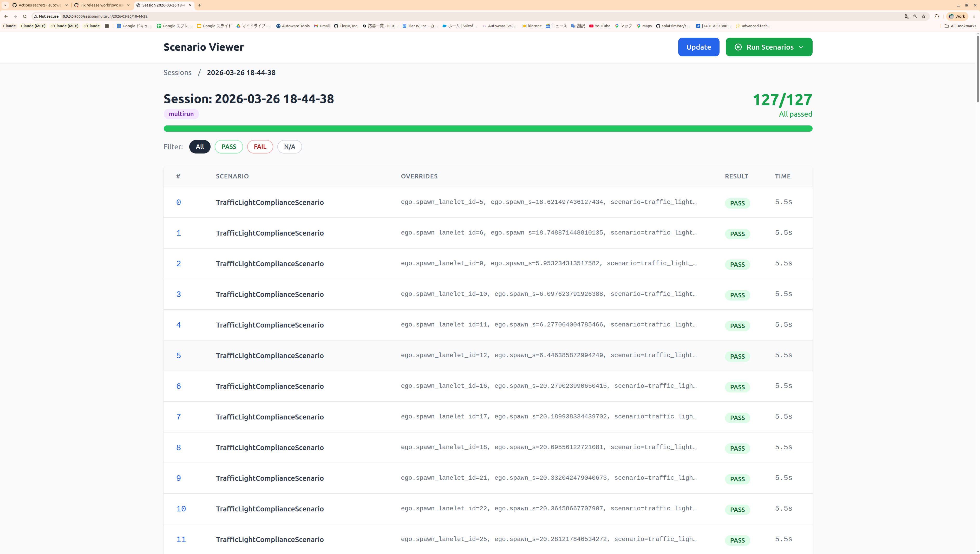Click overrides text with spawn_lanelet_id=16
Viewport: 980px width, 554px height.
(x=549, y=386)
